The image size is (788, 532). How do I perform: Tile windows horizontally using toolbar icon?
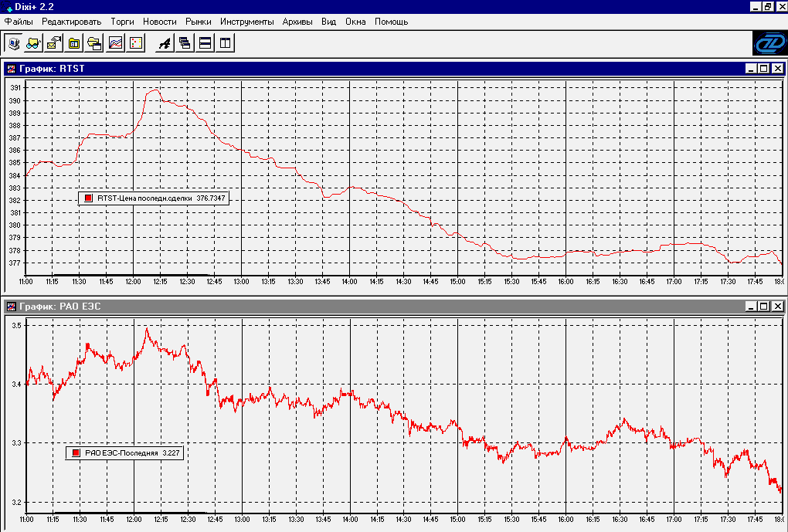tap(205, 43)
